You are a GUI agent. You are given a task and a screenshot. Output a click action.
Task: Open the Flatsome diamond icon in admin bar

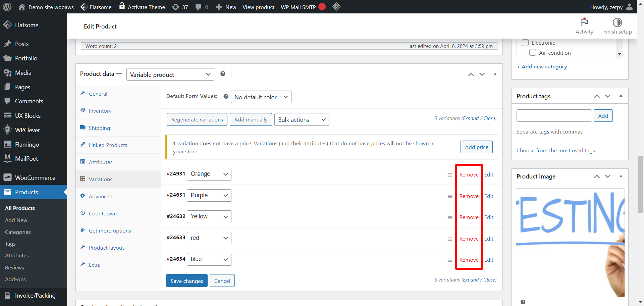(84, 7)
